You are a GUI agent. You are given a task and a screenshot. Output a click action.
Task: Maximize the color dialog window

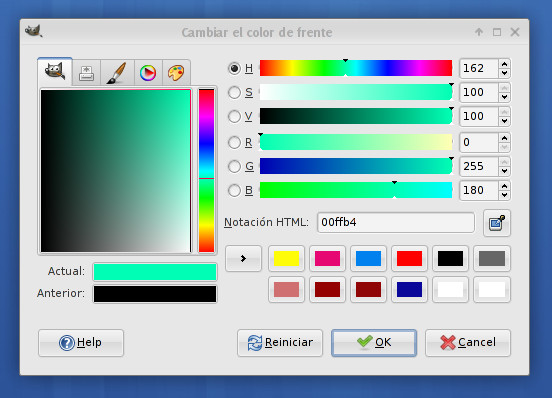[497, 32]
